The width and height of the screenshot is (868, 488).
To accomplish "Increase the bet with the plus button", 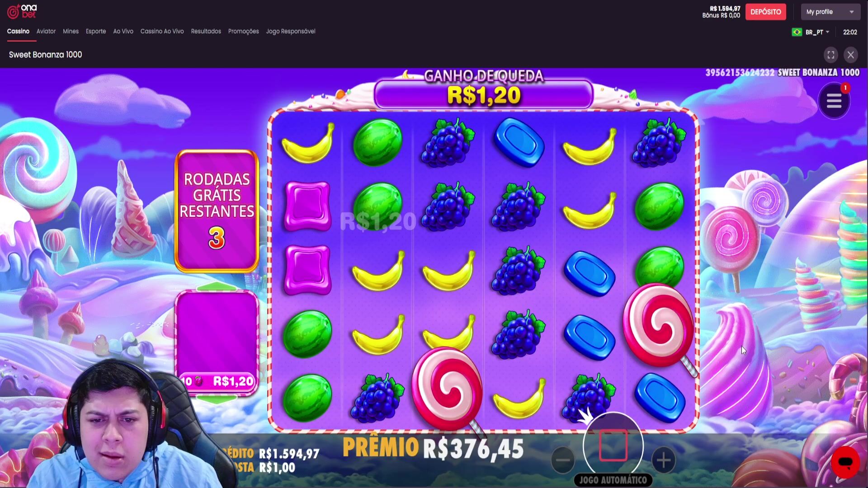I will click(663, 460).
